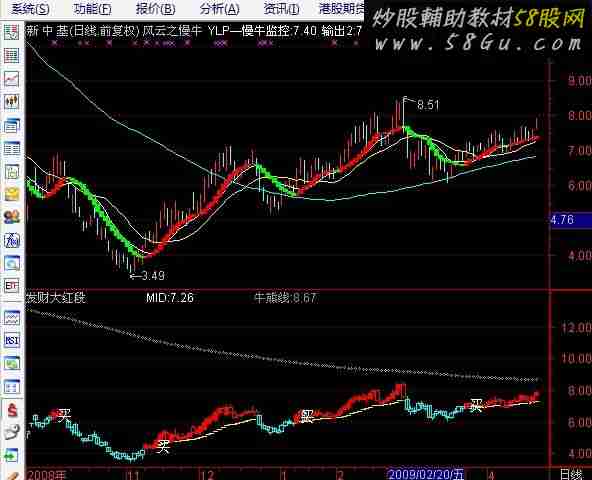Click the 2009/02/20 date marker
The width and height of the screenshot is (592, 480).
pos(426,474)
